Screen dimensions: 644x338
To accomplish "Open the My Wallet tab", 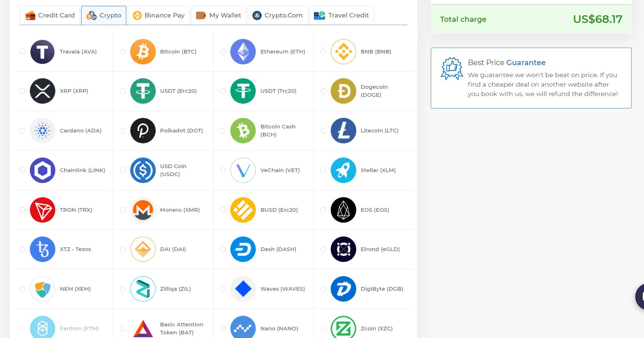I will (219, 15).
